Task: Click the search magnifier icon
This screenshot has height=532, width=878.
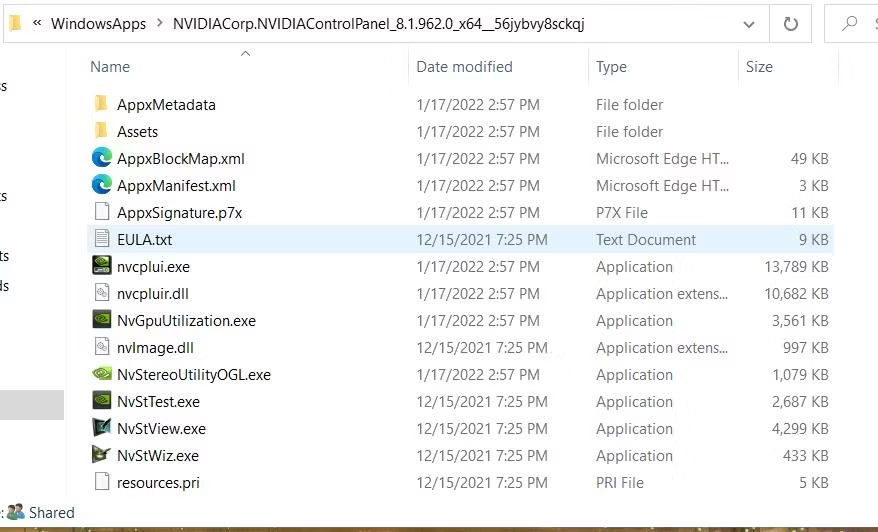Action: pos(849,24)
